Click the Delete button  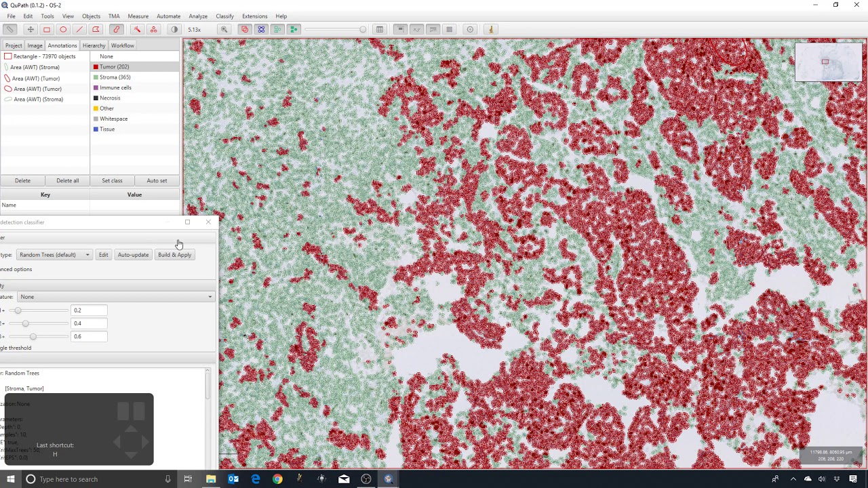pyautogui.click(x=22, y=180)
